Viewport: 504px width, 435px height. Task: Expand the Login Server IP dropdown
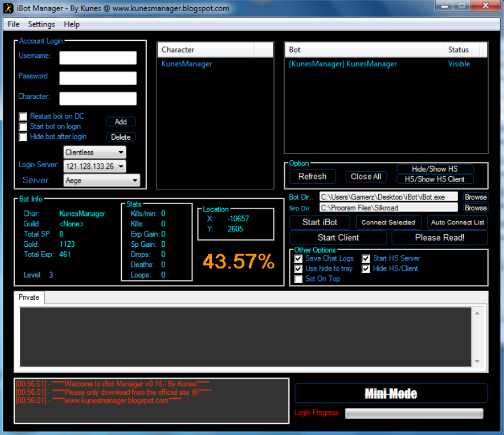coord(94,166)
